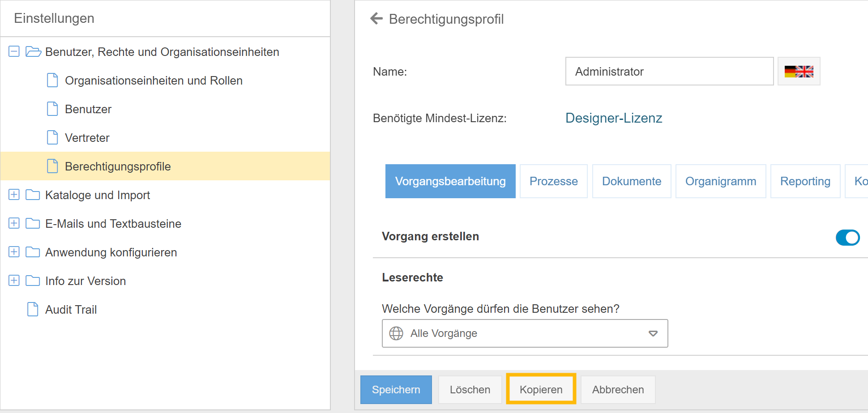Collapse Benutzer, Rechte und Organisationseinheiten node
The image size is (868, 413).
pyautogui.click(x=14, y=51)
